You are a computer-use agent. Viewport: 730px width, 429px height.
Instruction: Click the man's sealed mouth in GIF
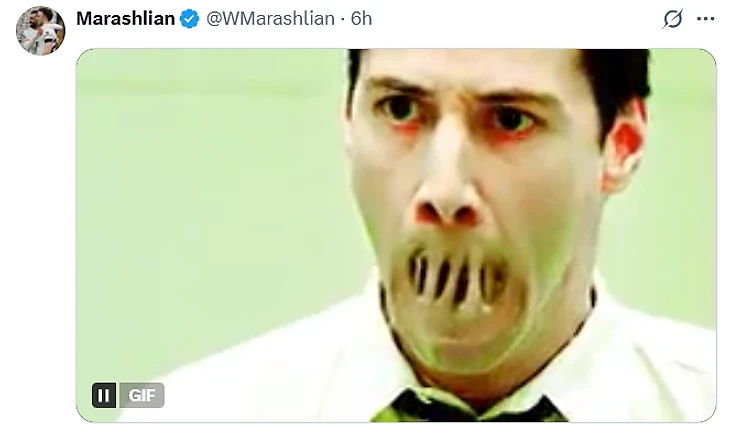click(456, 279)
